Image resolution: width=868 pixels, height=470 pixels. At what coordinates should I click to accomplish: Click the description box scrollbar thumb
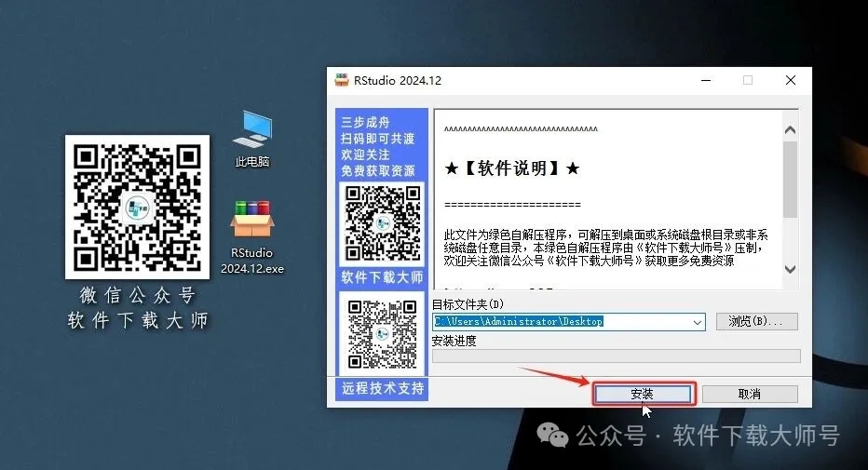791,179
